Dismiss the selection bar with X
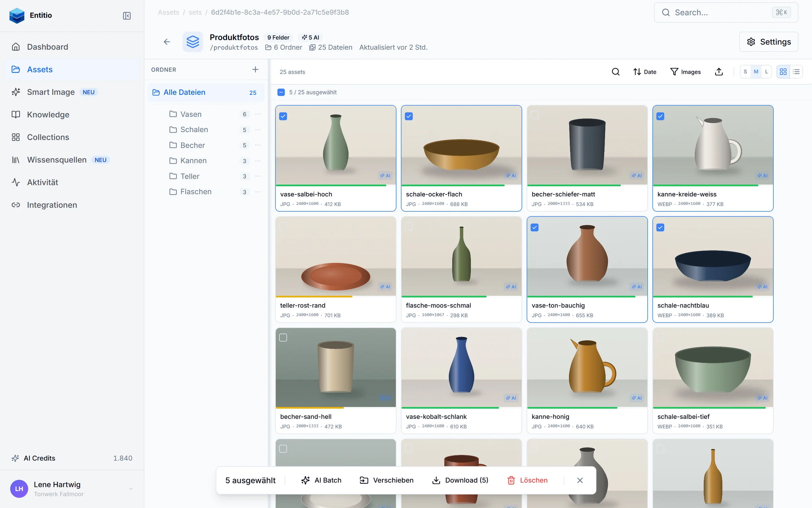The image size is (812, 508). click(580, 480)
